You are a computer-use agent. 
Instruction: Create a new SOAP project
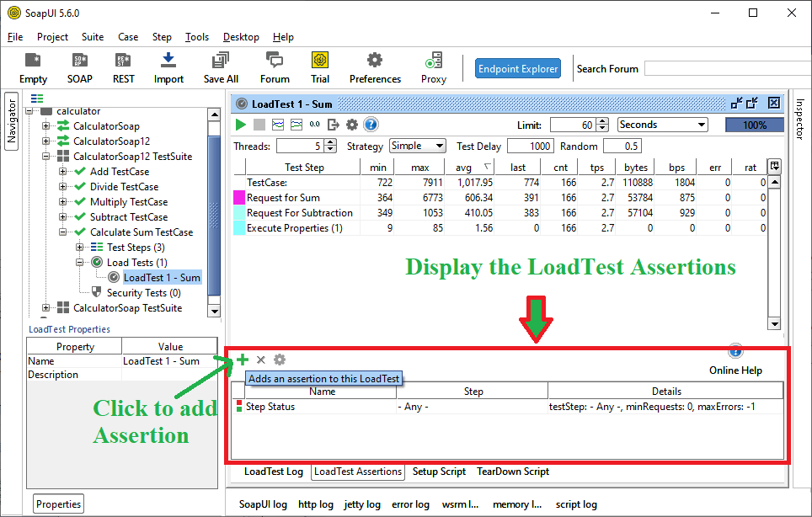click(80, 68)
